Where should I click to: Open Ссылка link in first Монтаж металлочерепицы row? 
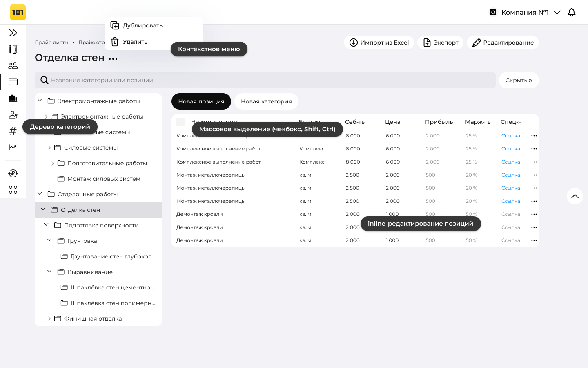pyautogui.click(x=511, y=175)
